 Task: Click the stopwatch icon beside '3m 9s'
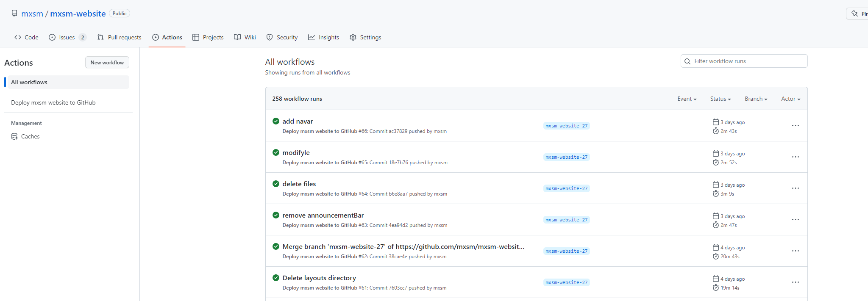pos(716,194)
